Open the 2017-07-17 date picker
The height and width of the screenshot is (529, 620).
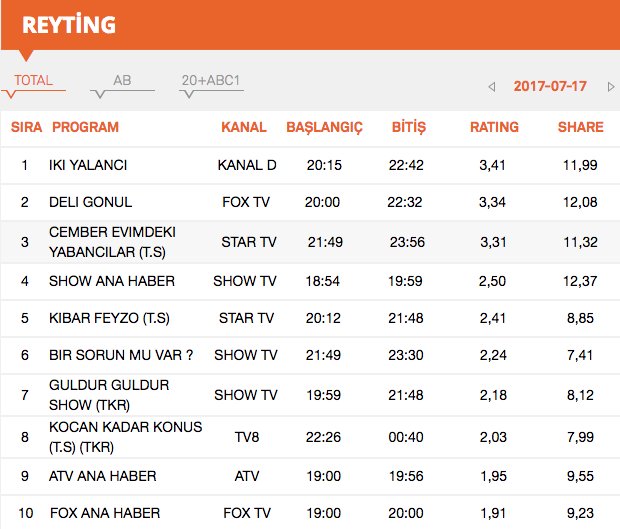(x=550, y=86)
